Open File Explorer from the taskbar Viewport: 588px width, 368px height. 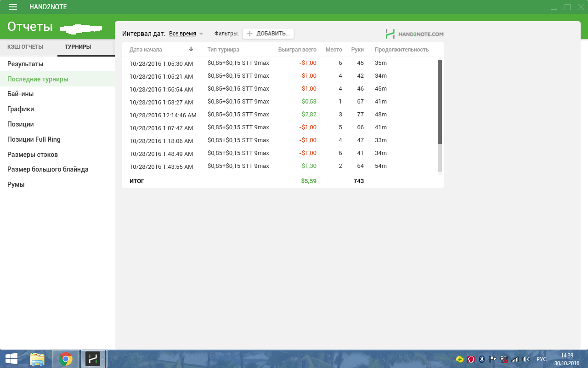(37, 359)
